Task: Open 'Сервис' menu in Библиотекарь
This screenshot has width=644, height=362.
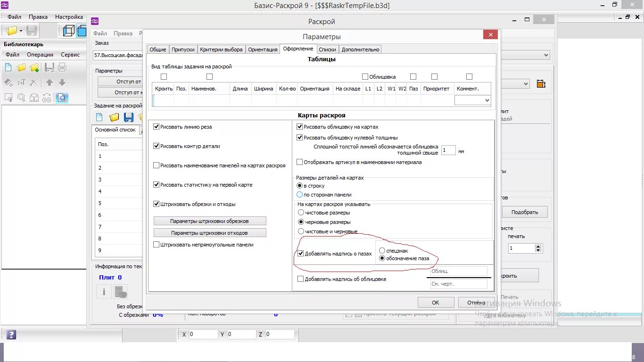Action: click(x=70, y=55)
